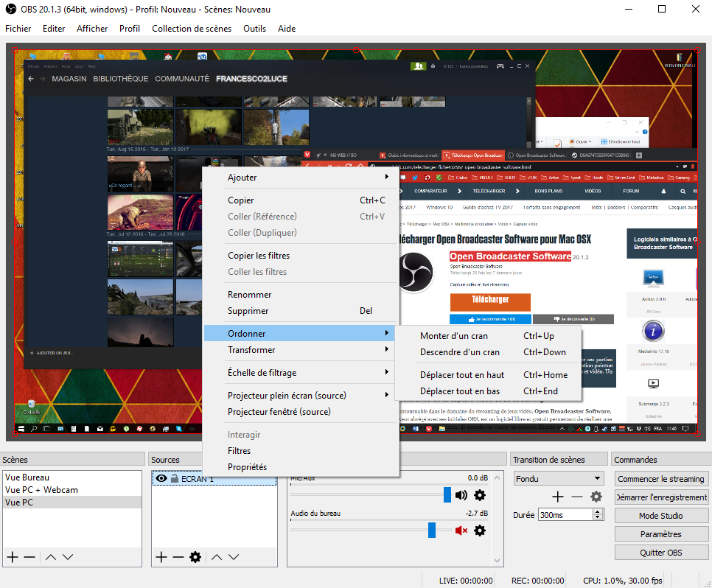The image size is (712, 588).
Task: Open source properties gear in the Sources panel
Action: point(195,557)
